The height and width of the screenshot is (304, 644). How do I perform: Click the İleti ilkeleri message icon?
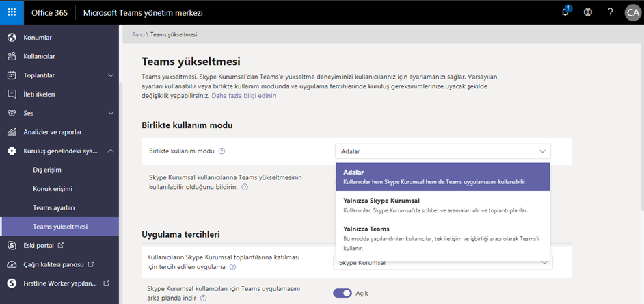[x=12, y=94]
